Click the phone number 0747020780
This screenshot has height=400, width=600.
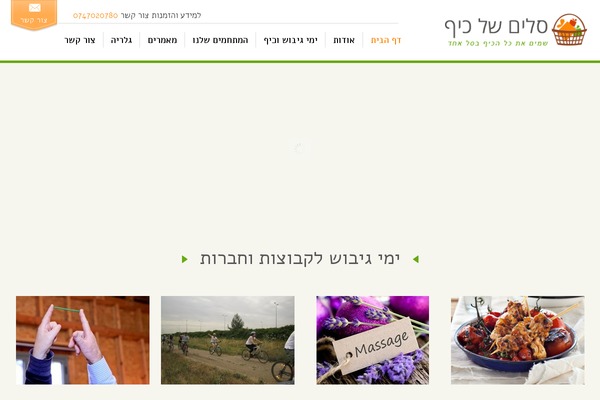click(x=95, y=15)
